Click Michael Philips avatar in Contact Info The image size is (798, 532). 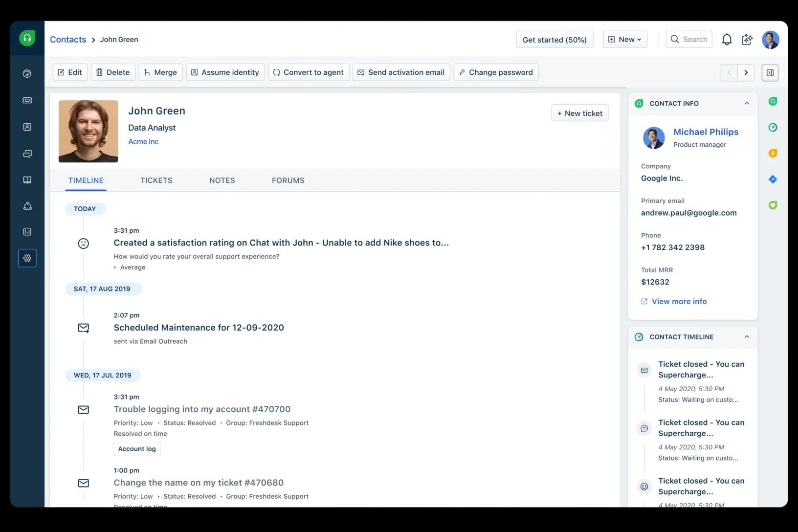coord(654,138)
